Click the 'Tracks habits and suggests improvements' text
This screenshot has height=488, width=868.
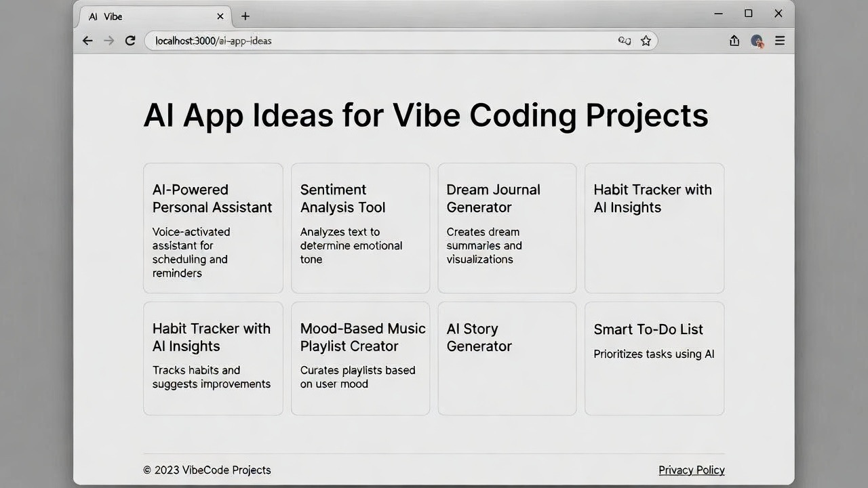[x=212, y=377]
